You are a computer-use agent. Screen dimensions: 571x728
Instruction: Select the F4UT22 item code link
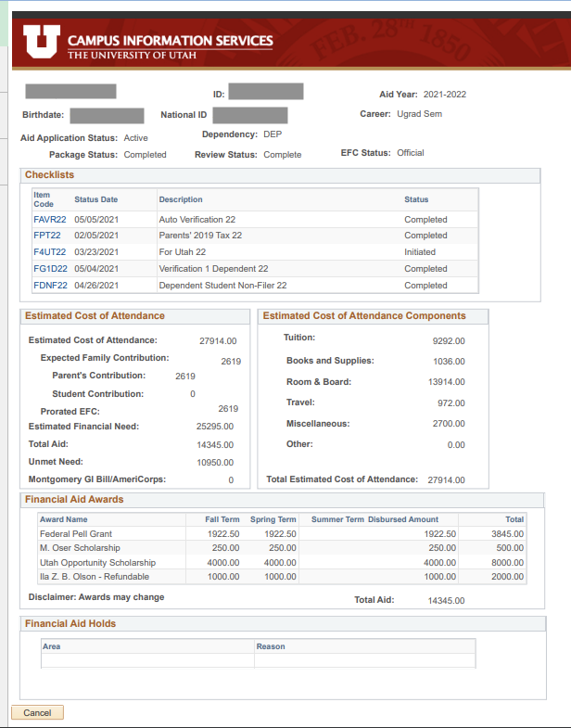pyautogui.click(x=50, y=252)
